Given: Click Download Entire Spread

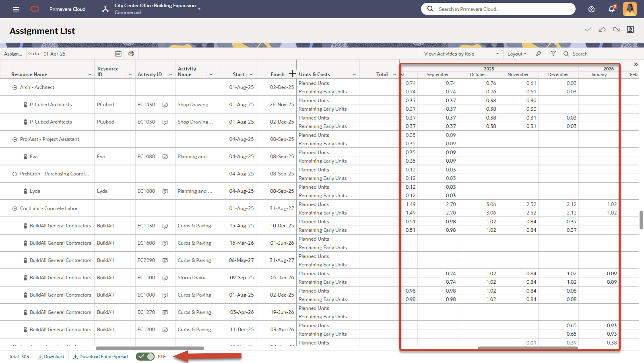Looking at the screenshot, I should (100, 357).
